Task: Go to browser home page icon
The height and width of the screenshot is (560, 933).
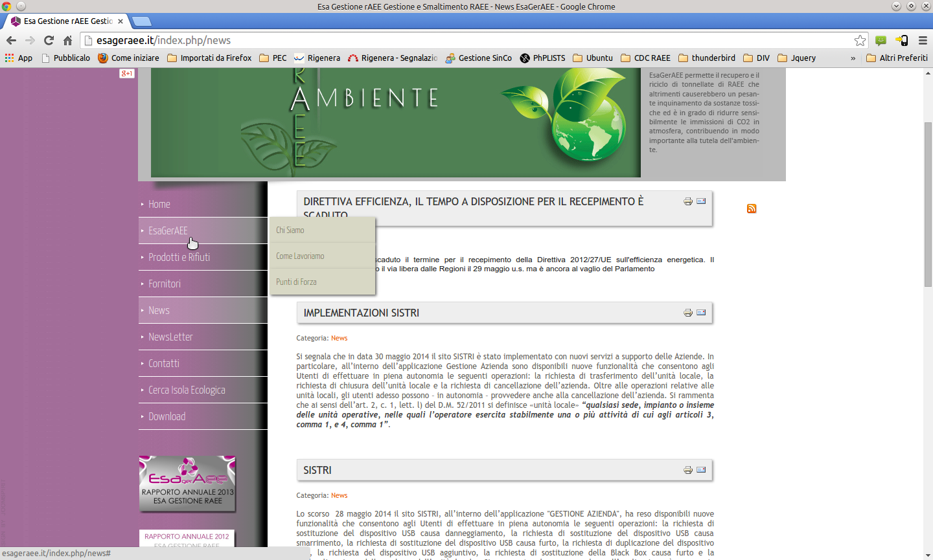Action: point(67,40)
